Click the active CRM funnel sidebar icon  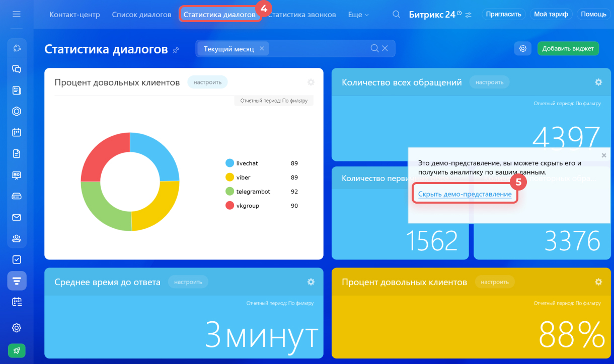(17, 281)
